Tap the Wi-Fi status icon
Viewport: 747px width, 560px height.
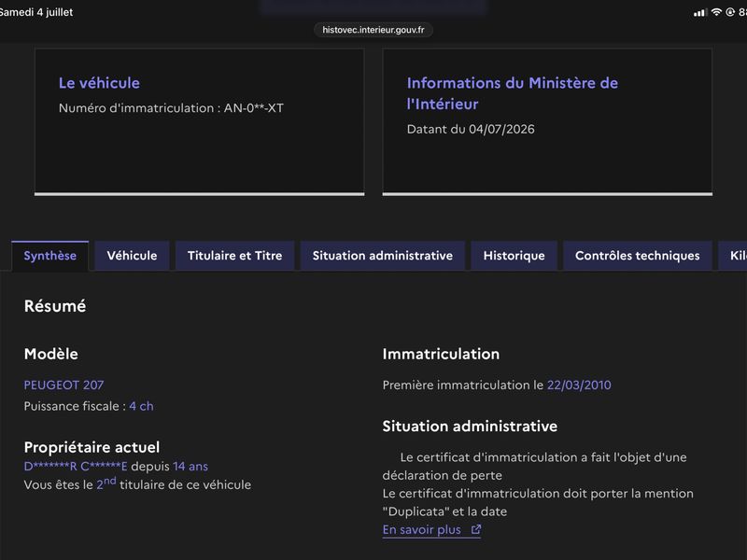tap(716, 12)
